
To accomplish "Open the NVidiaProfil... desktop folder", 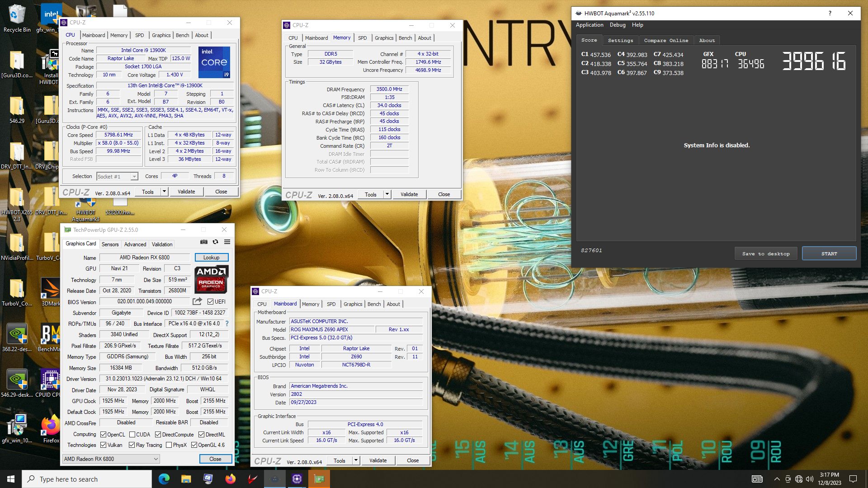I will click(17, 247).
